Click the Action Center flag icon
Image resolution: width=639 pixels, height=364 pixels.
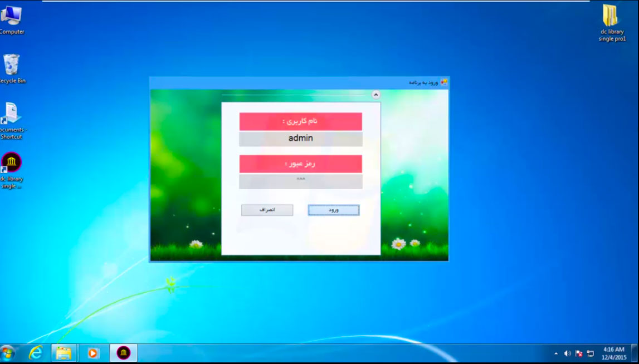[579, 353]
